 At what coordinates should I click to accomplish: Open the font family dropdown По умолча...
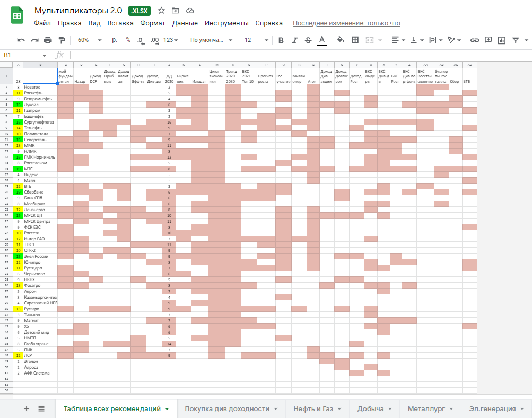[x=211, y=40]
